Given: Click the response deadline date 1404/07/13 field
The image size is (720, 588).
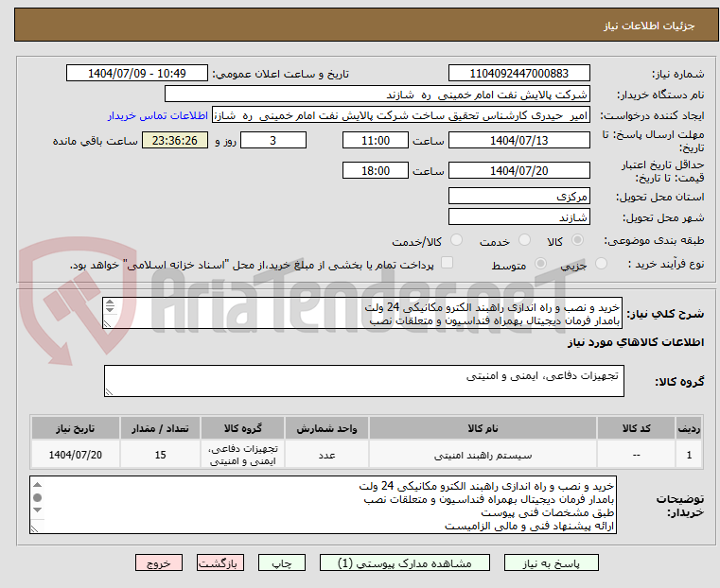Looking at the screenshot, I should click(518, 140).
